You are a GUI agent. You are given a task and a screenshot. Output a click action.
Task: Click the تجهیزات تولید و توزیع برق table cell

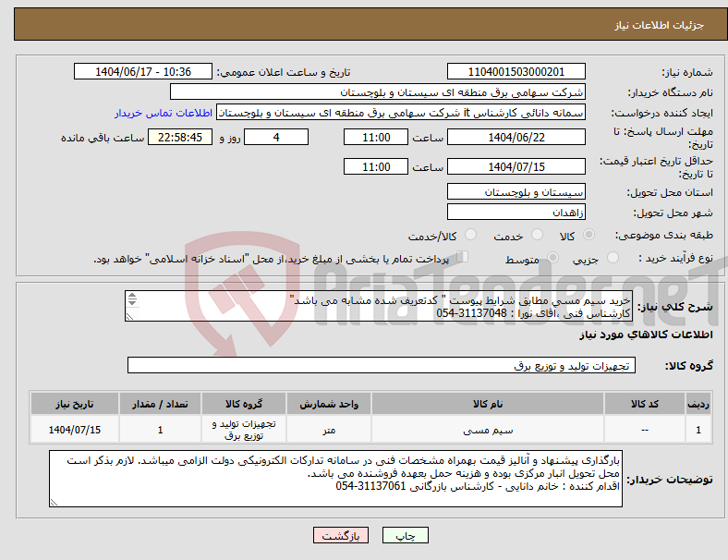pos(244,430)
